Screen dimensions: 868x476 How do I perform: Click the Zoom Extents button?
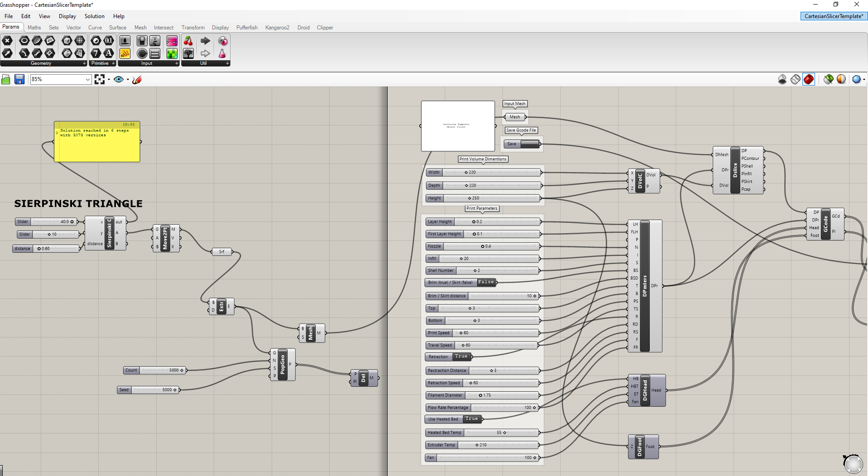point(100,79)
